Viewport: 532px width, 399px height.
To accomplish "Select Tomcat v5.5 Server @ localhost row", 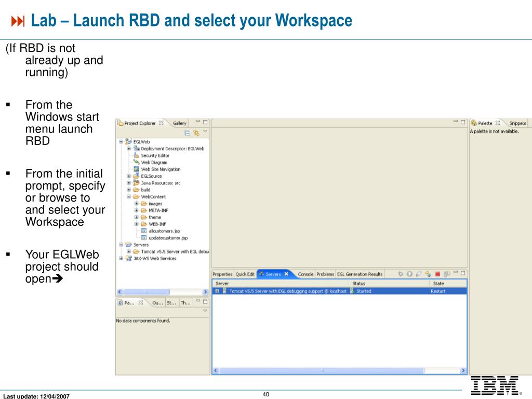I will point(340,291).
